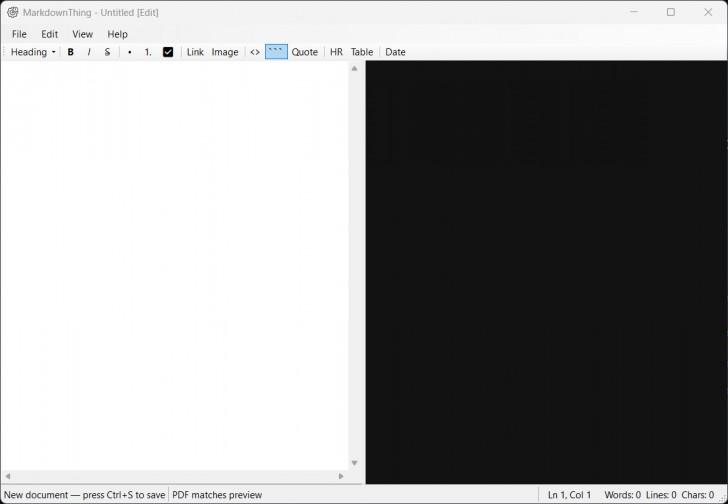This screenshot has height=504, width=728.
Task: Apply strikethrough formatting
Action: click(x=107, y=52)
